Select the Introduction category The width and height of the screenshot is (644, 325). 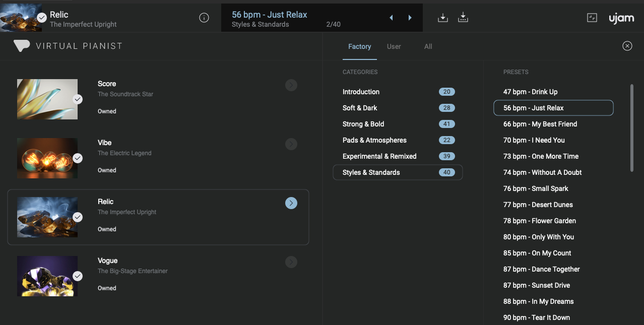tap(398, 92)
